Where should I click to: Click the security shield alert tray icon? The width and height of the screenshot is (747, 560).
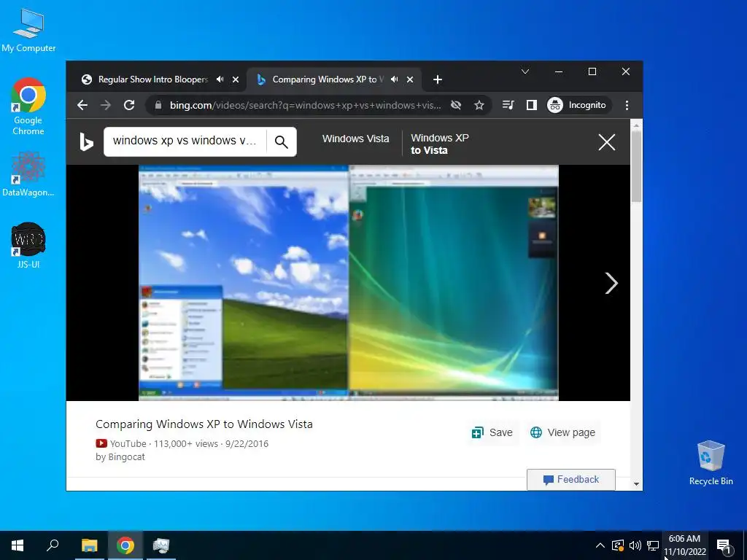click(617, 545)
